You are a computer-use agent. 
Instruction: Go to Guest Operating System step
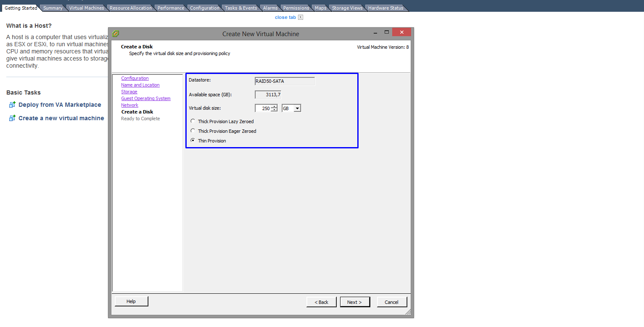click(146, 98)
